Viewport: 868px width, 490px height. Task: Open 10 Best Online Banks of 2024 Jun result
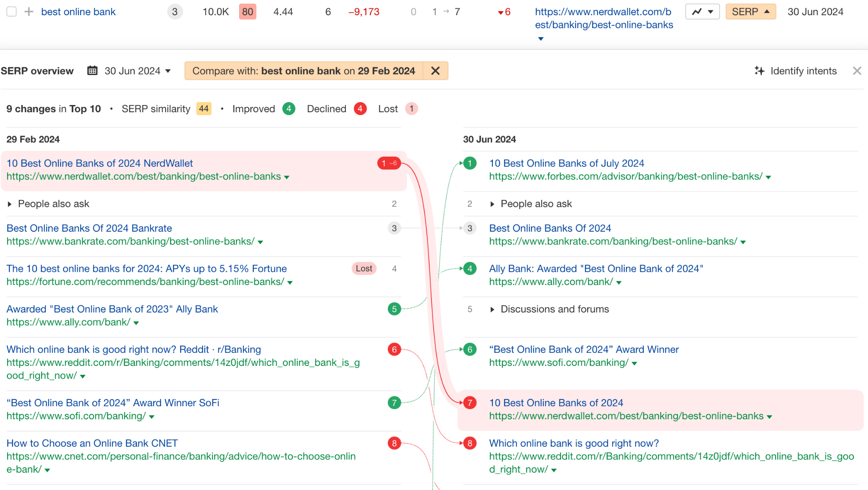pos(556,403)
